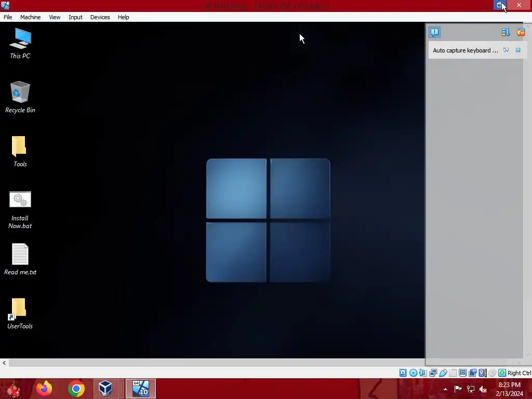Open Firefox from the host taskbar

[x=44, y=389]
